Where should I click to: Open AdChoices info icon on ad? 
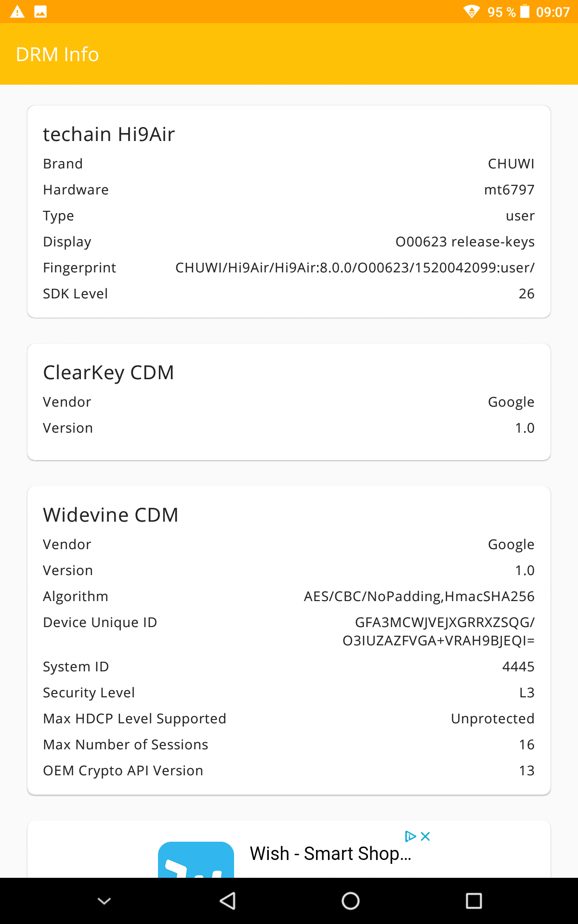coord(410,836)
